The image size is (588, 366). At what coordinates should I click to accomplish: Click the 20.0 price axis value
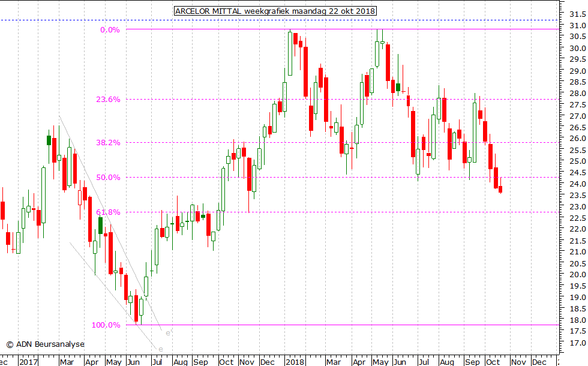[577, 275]
